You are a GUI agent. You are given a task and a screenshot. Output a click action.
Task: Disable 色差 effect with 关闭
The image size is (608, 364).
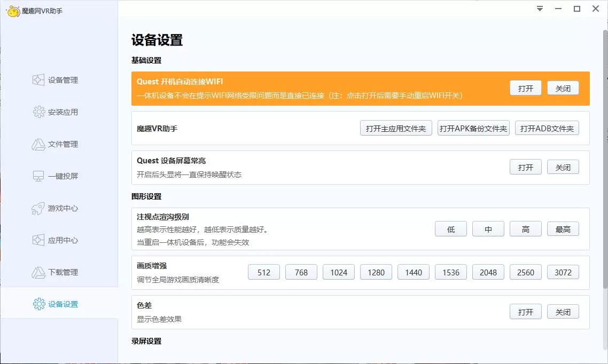(x=563, y=312)
